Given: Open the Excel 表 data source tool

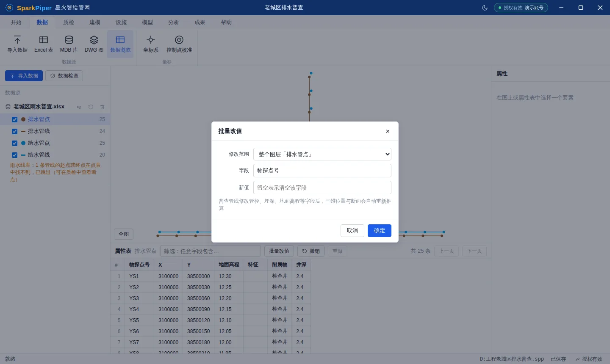Looking at the screenshot, I should 44,44.
